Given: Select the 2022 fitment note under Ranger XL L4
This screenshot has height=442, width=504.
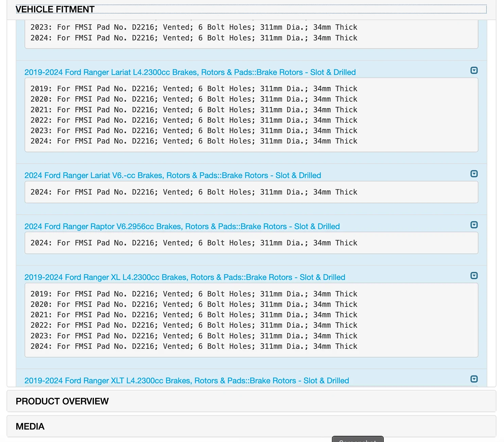Looking at the screenshot, I should (194, 325).
